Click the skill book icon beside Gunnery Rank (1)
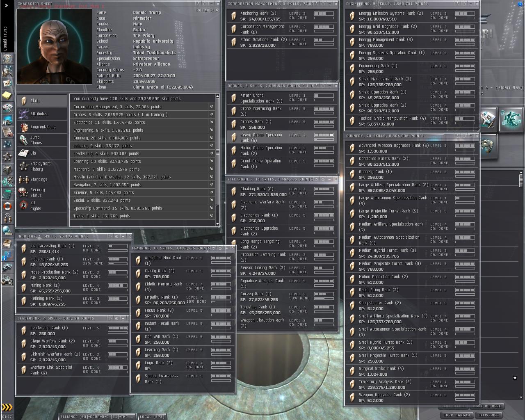Image resolution: width=525 pixels, height=420 pixels. coord(352,174)
